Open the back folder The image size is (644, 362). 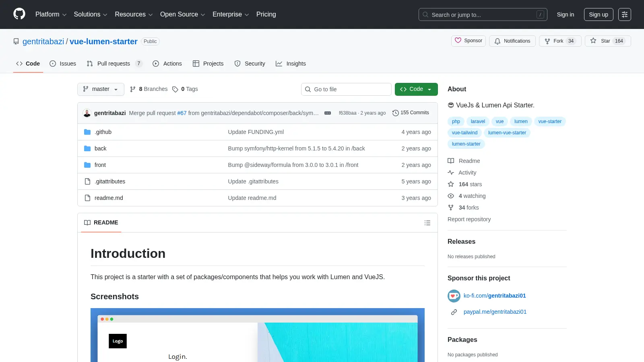tap(100, 148)
